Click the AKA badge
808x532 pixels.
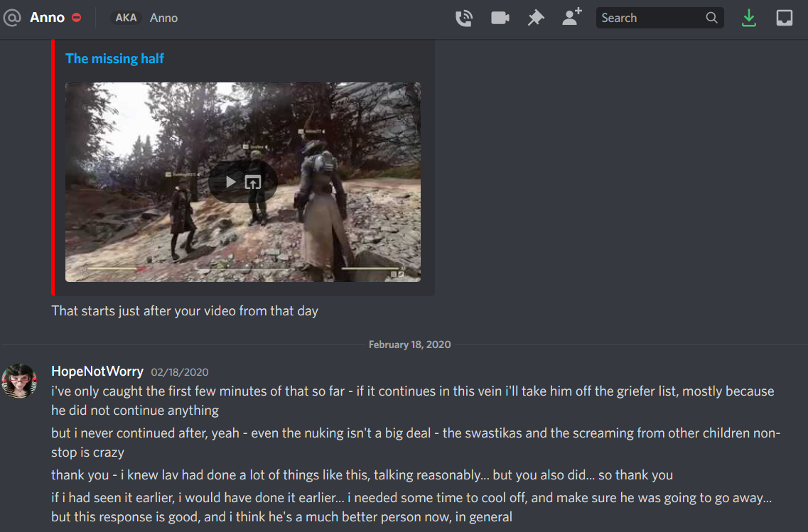(x=126, y=18)
